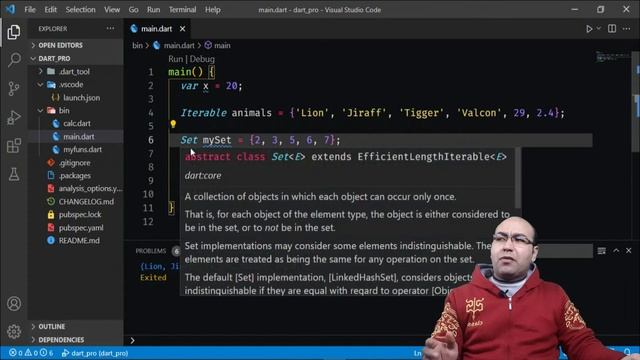Open the Run menu
This screenshot has width=640, height=360.
(153, 9)
